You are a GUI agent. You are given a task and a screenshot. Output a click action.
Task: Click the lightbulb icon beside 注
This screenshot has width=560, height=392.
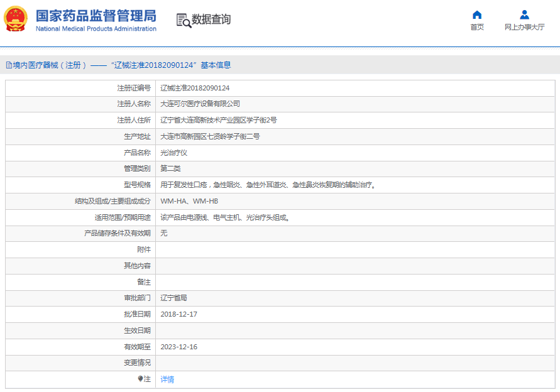coord(141,379)
